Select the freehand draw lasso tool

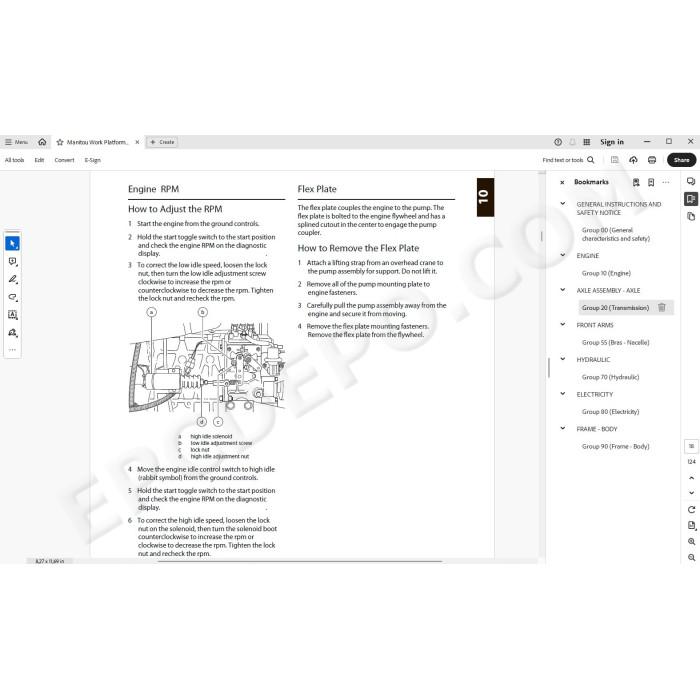(12, 297)
